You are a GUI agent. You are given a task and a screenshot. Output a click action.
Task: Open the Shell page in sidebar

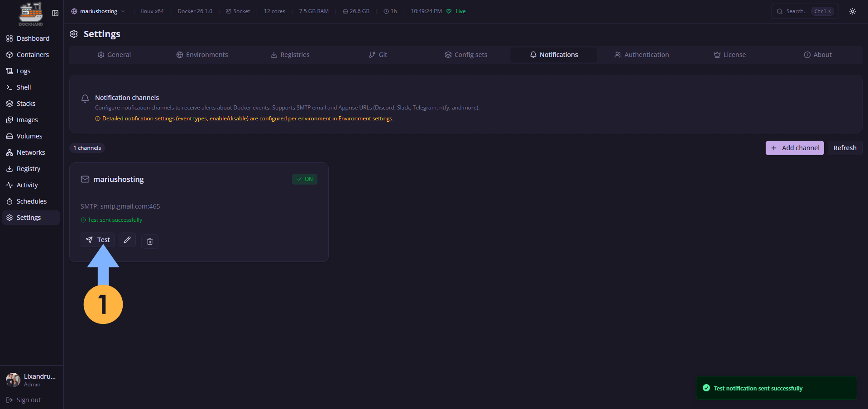(24, 87)
